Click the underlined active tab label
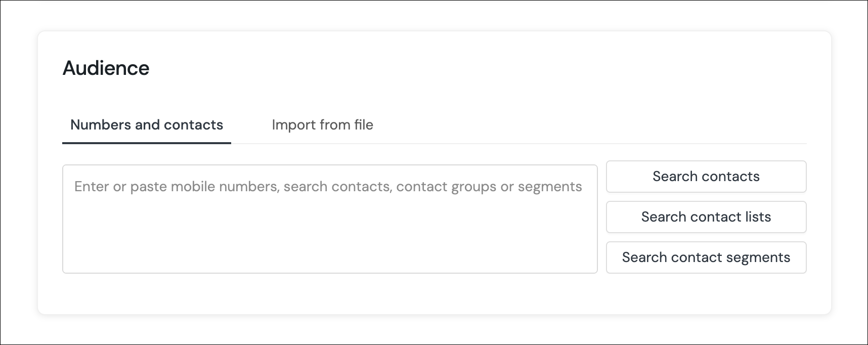868x345 pixels. (147, 125)
